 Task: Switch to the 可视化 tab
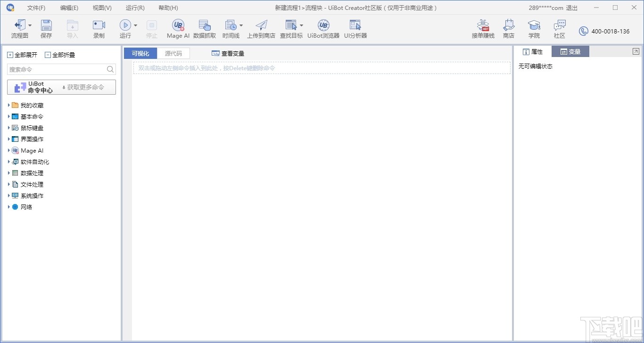[140, 53]
